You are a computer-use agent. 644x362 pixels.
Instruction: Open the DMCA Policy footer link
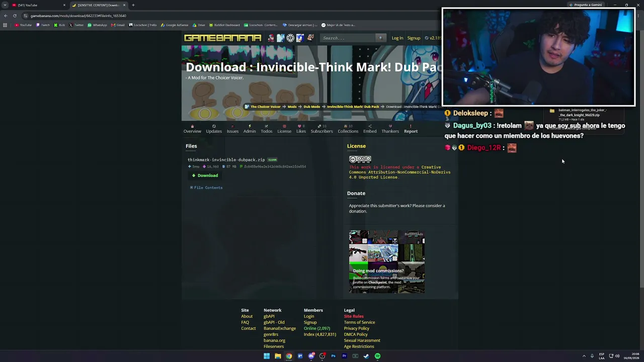point(356,334)
